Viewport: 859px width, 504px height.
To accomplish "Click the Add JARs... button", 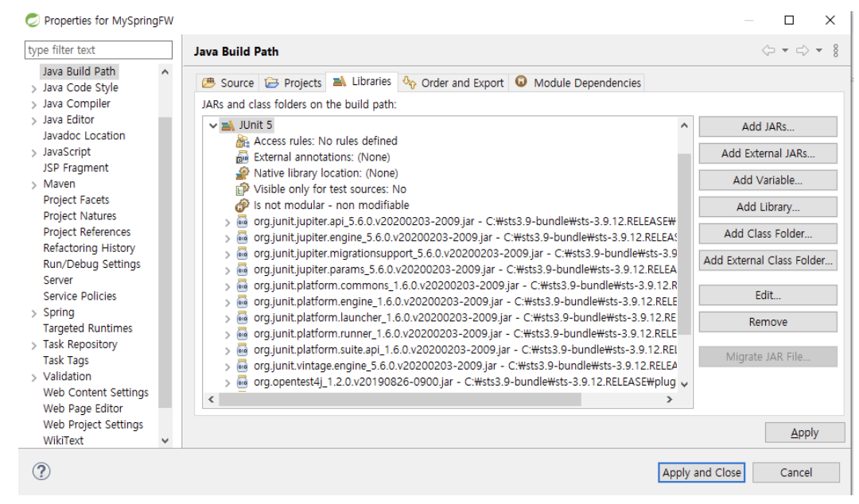I will pos(768,126).
